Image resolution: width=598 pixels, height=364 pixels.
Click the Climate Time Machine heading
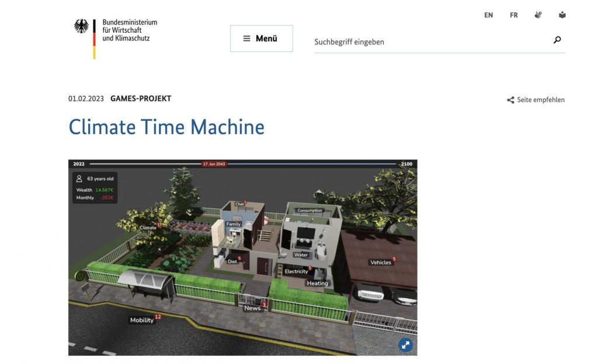click(166, 127)
